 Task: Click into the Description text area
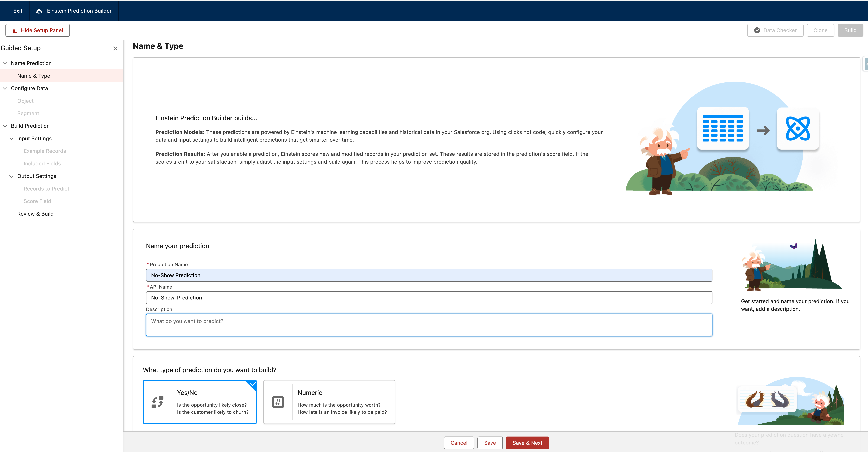429,324
